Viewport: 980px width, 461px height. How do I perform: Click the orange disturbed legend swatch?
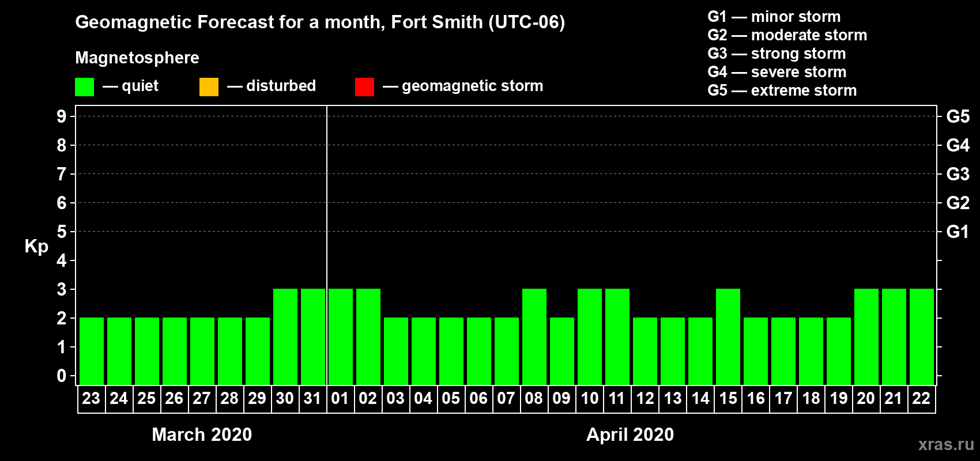[x=209, y=87]
